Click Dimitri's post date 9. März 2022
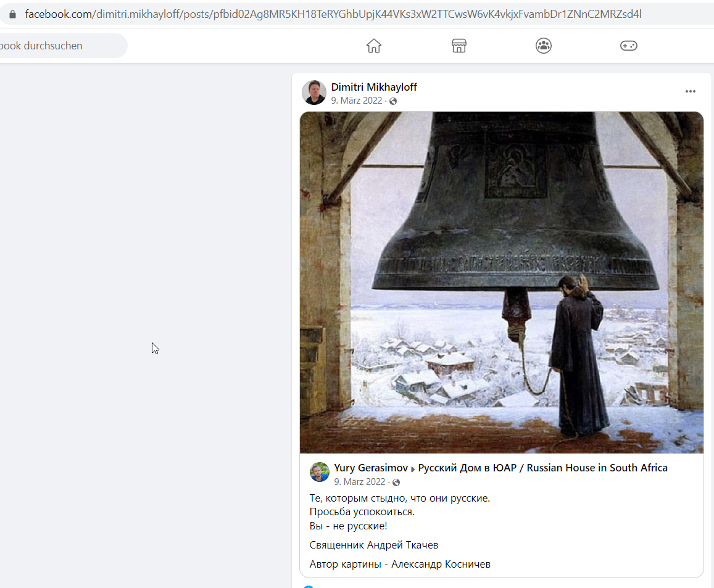This screenshot has height=588, width=714. (x=357, y=101)
